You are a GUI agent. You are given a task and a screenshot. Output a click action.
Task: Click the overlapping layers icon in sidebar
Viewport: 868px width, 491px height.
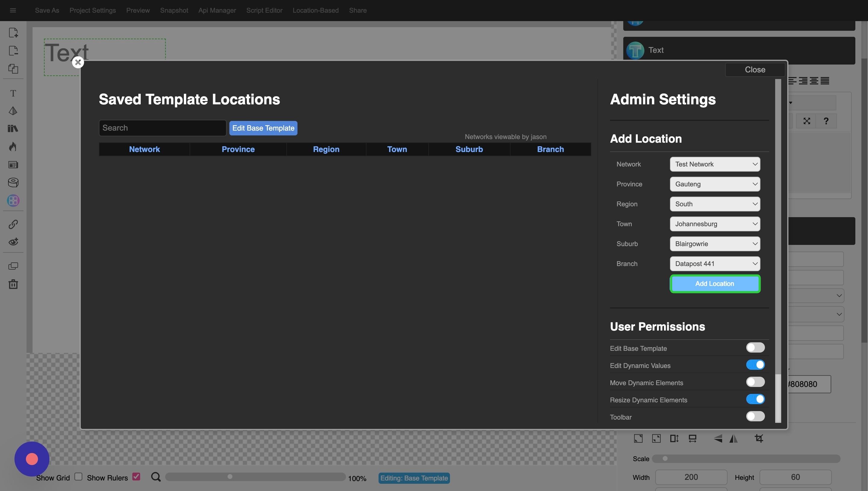pyautogui.click(x=13, y=266)
